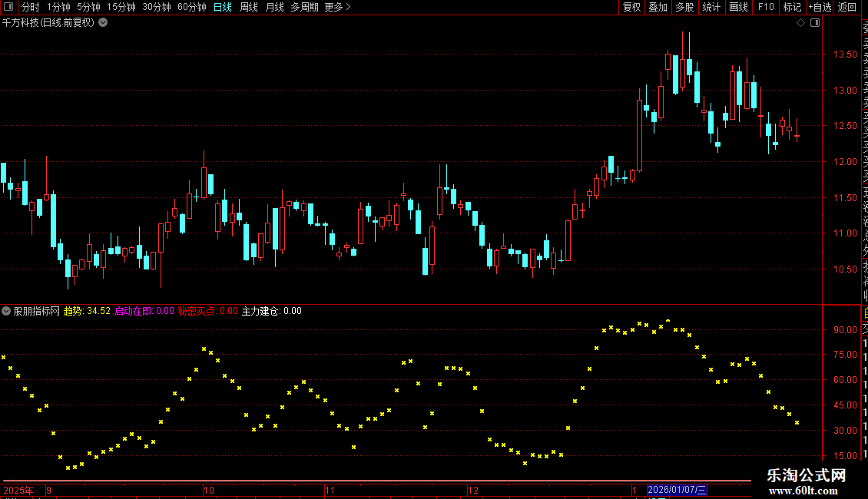Select the 30分钟 period
Viewport: 868px width, 499px height.
157,7
